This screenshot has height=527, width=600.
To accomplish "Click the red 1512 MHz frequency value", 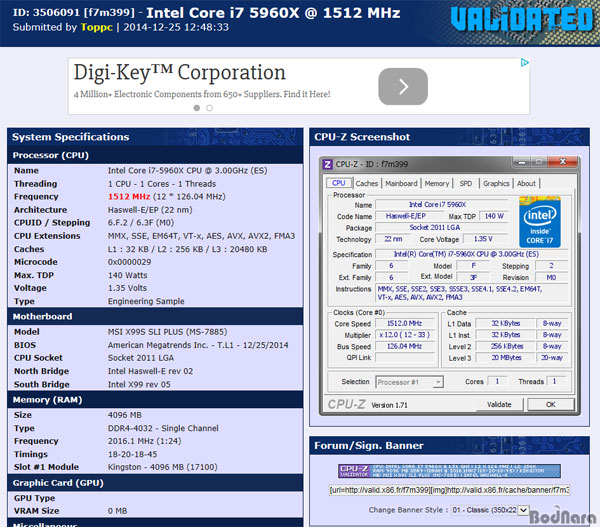I will (129, 197).
